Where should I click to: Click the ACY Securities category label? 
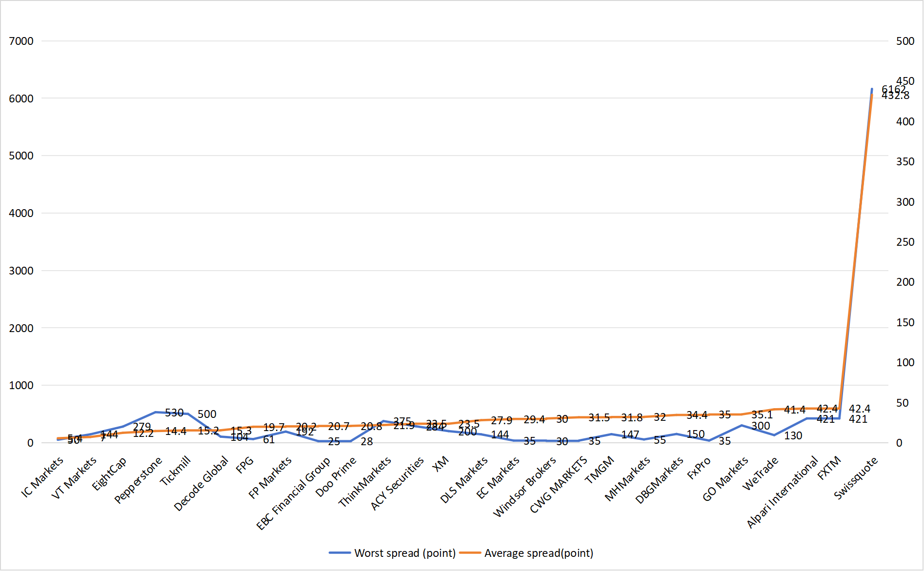tap(397, 483)
